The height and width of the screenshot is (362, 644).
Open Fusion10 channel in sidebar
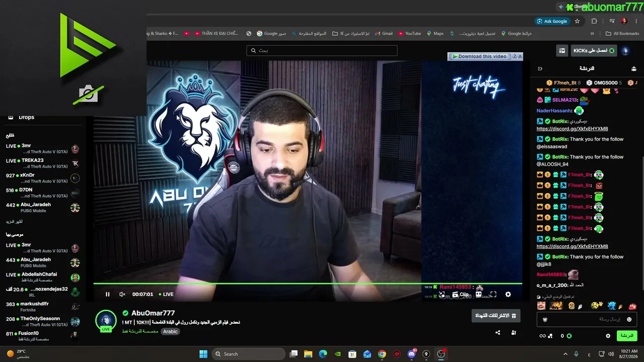pos(43,336)
